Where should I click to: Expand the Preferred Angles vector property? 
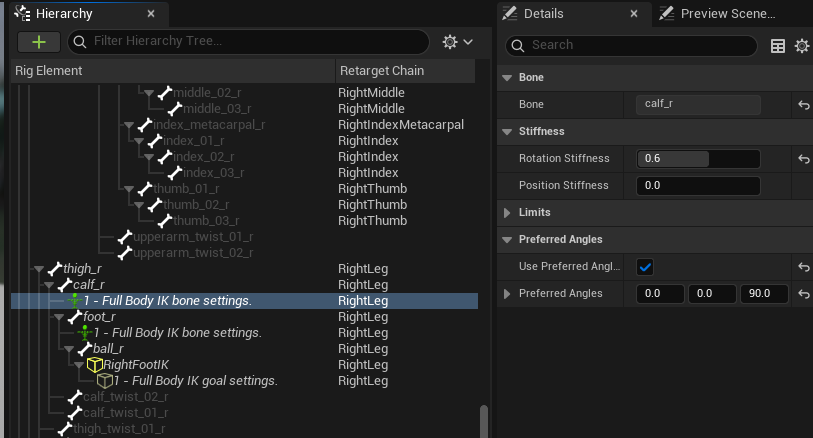pyautogui.click(x=507, y=293)
